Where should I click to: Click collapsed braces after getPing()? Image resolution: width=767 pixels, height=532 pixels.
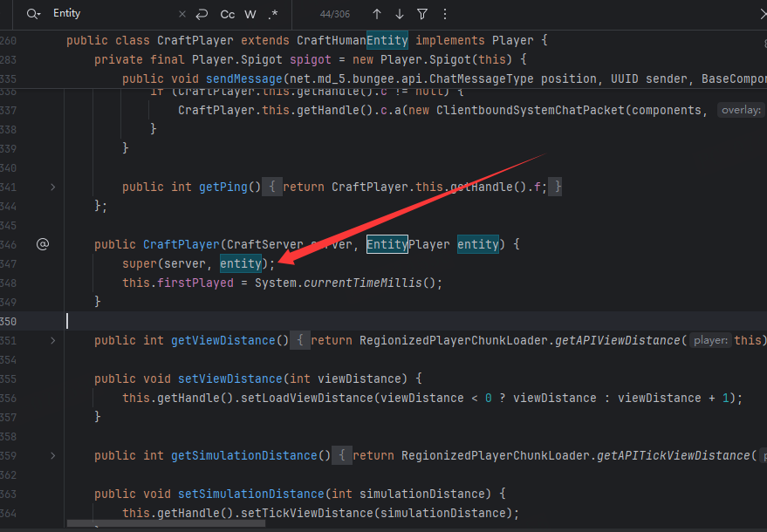click(x=271, y=187)
